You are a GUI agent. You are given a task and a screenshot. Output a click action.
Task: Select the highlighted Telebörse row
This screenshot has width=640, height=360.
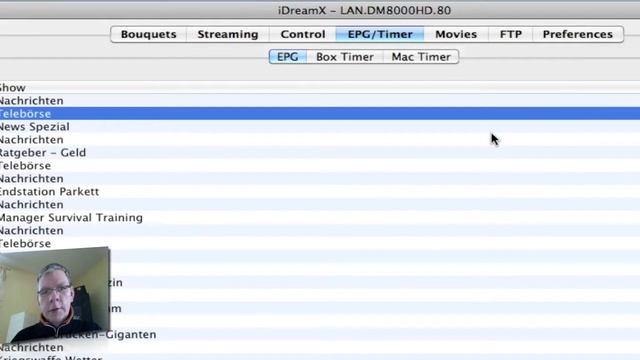click(x=320, y=113)
